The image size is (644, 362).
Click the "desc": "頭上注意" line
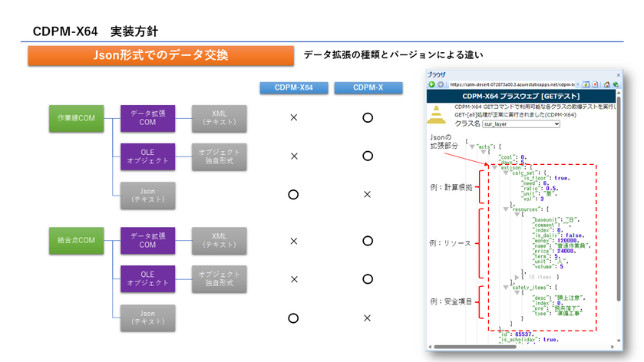[x=559, y=298]
